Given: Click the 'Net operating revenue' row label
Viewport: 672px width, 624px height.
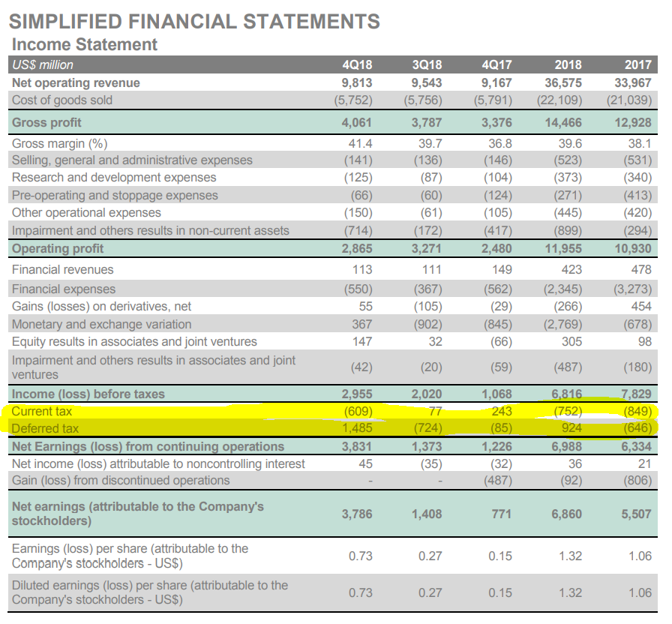Looking at the screenshot, I should [x=76, y=82].
